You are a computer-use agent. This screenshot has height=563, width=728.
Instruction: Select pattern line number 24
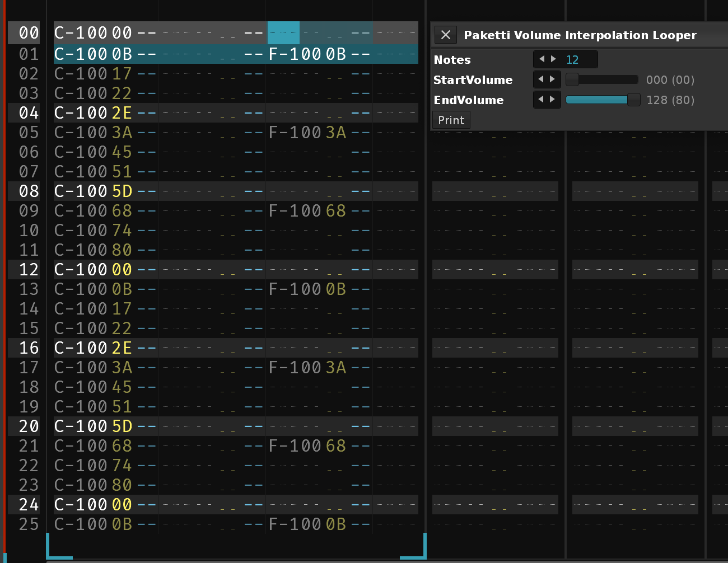29,505
